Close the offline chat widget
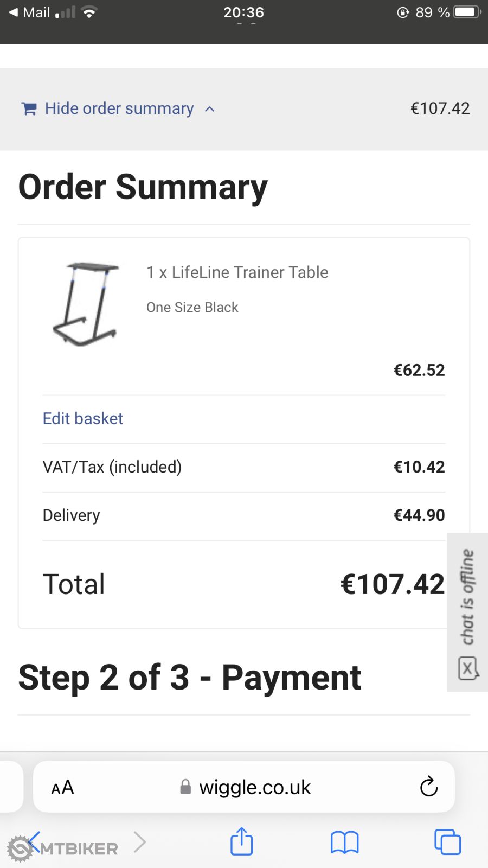The image size is (488, 868). tap(467, 668)
